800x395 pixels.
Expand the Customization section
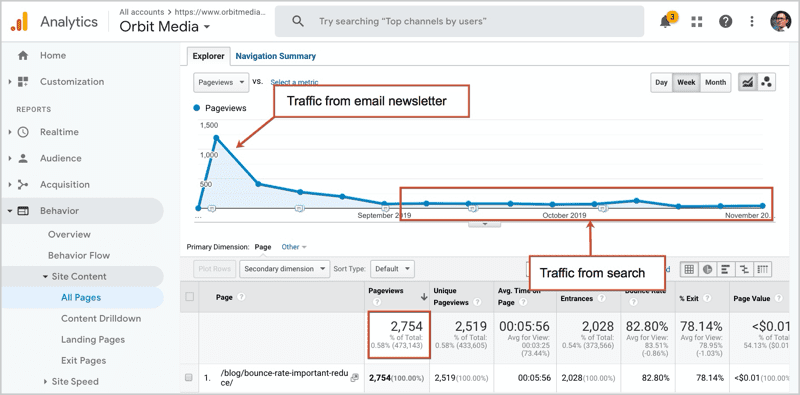pyautogui.click(x=9, y=82)
